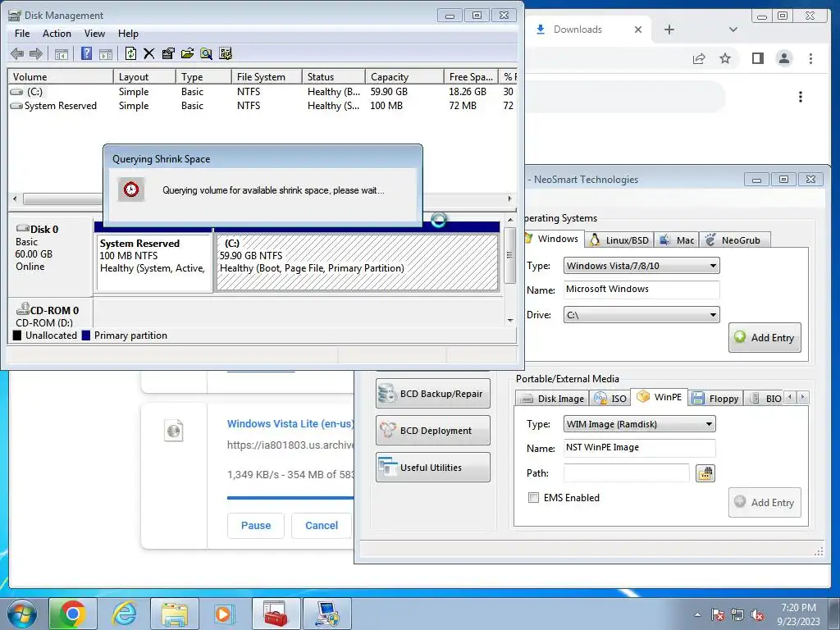
Task: Click the settings list icon at toolbar end
Action: [226, 53]
